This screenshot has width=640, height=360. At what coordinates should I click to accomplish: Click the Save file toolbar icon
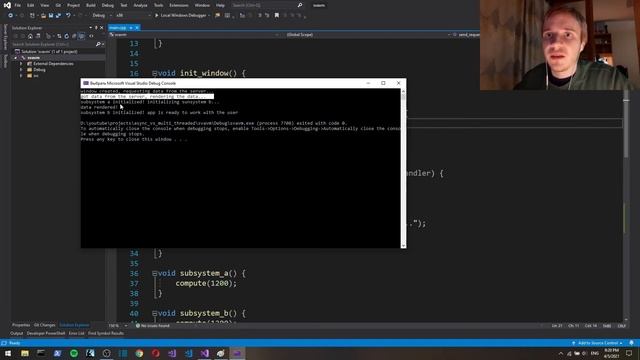pyautogui.click(x=51, y=16)
